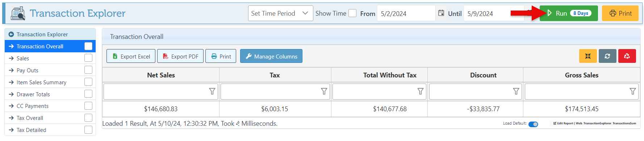Click the Discount column filter funnel icon
The image size is (644, 141).
pyautogui.click(x=516, y=91)
